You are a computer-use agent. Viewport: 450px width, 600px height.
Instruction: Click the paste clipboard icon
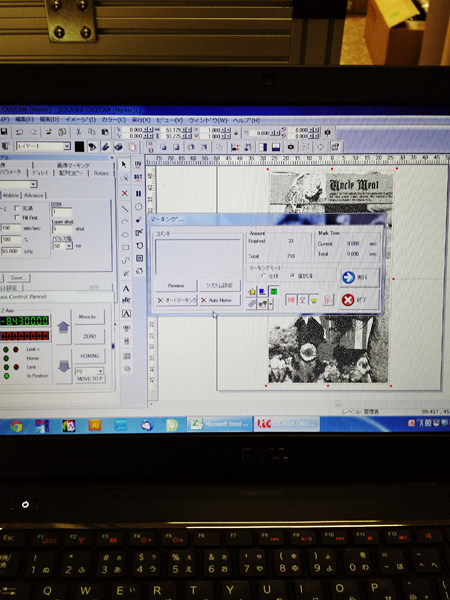tap(104, 132)
